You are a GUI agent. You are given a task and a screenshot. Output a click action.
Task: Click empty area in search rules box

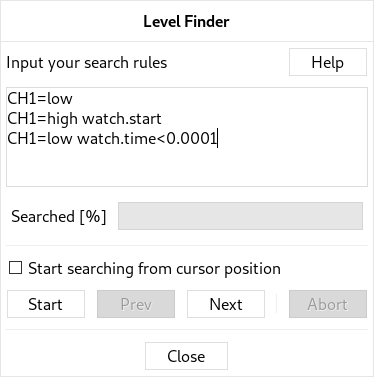[187, 167]
